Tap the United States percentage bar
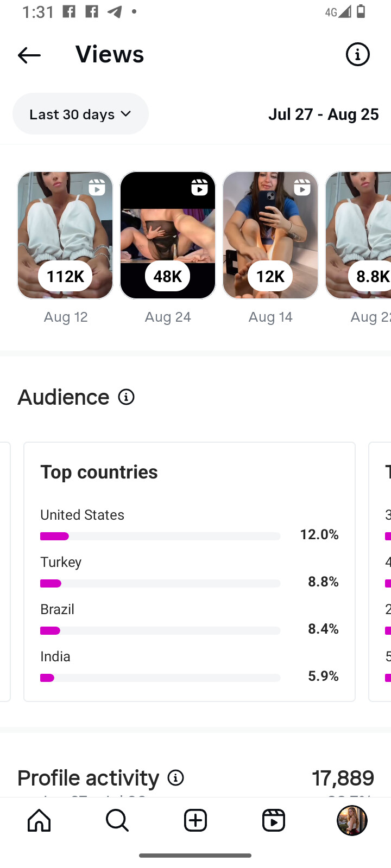This screenshot has width=391, height=868. tap(160, 536)
